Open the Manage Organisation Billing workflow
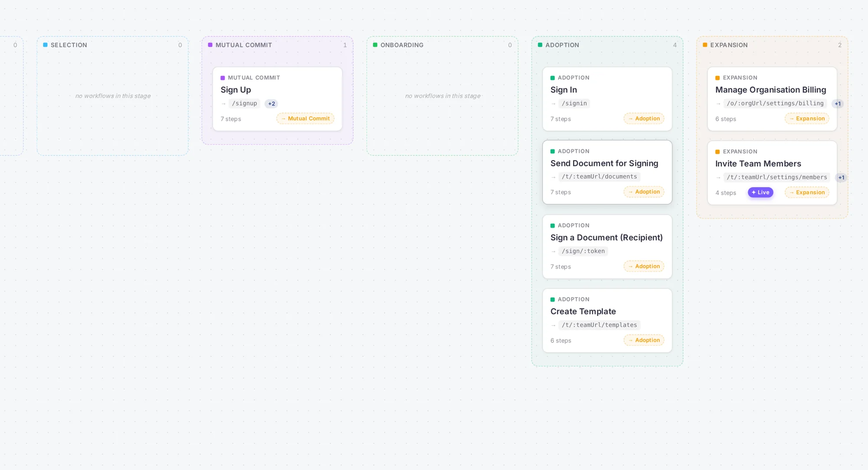The height and width of the screenshot is (470, 868). [x=772, y=99]
